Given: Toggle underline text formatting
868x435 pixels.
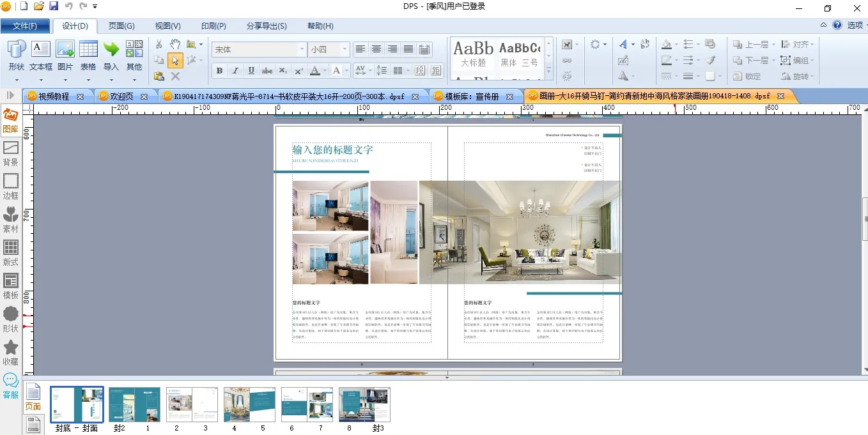Looking at the screenshot, I should [x=251, y=70].
